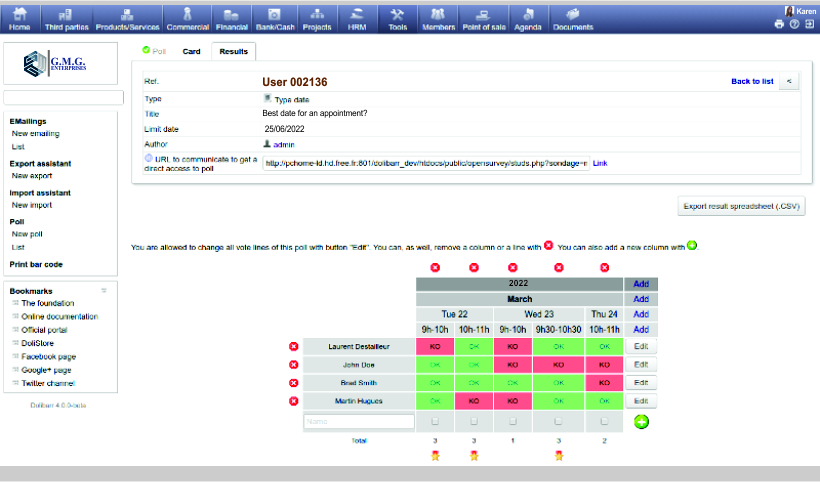Screen dimensions: 820x482
Task: Remove Martin Hugues' vote line
Action: (294, 401)
